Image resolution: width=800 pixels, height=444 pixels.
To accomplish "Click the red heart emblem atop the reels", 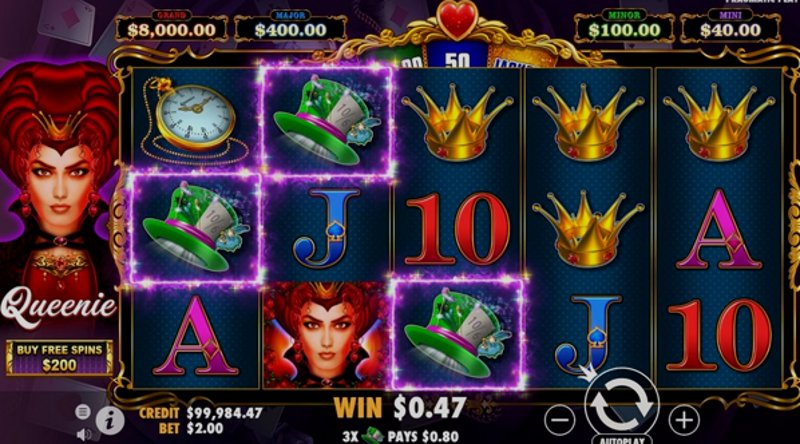I will (457, 19).
